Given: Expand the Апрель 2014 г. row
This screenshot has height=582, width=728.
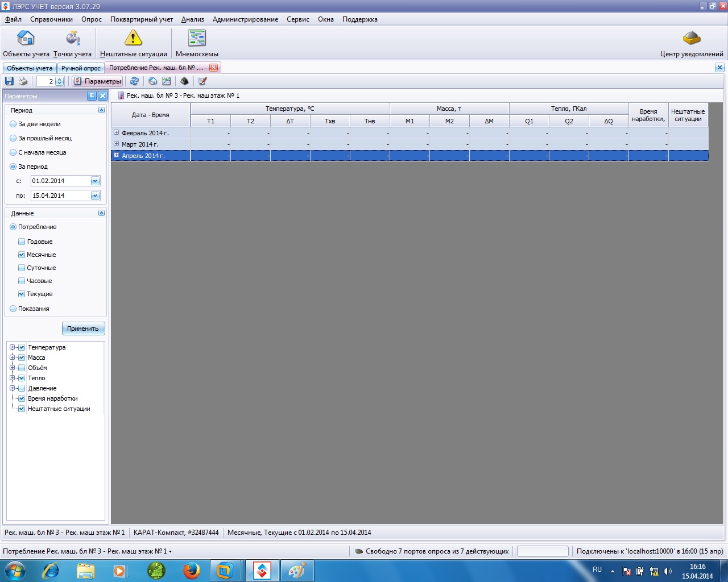Looking at the screenshot, I should coord(116,155).
